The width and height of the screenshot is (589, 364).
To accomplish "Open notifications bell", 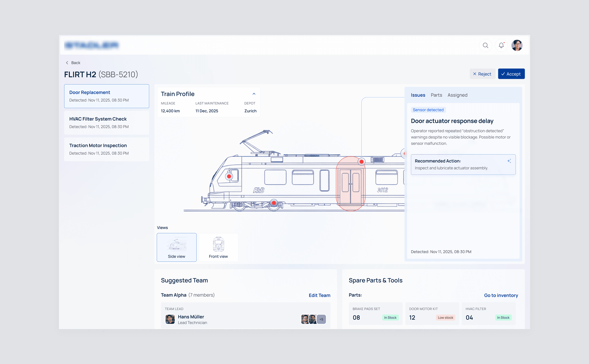I will tap(501, 45).
